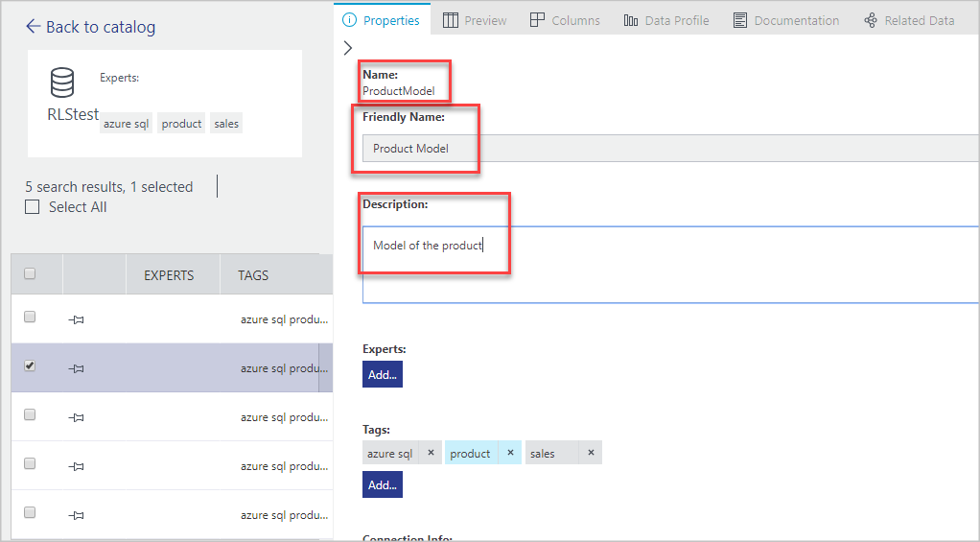Open the Properties tab
Screen dimensions: 980x542
coord(382,21)
